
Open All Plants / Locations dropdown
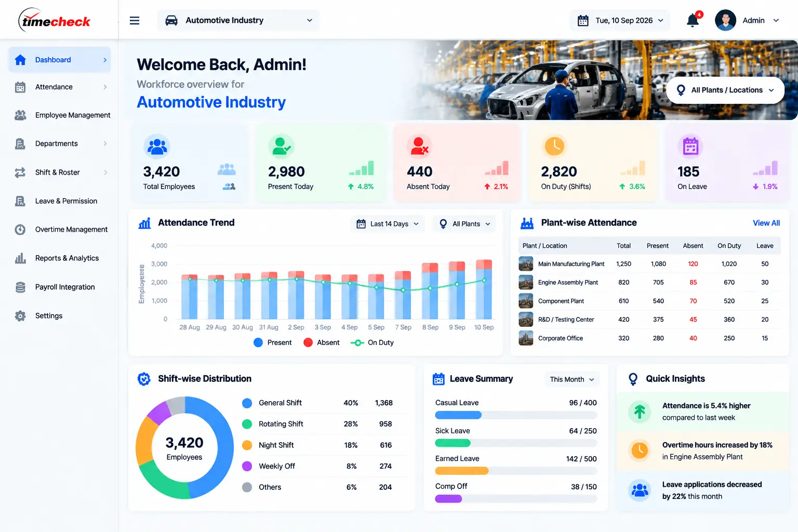(x=725, y=90)
